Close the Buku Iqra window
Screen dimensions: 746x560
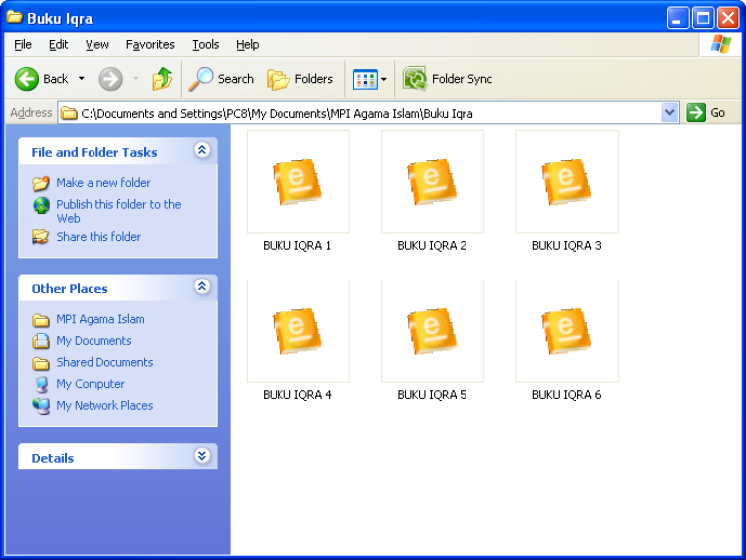tap(728, 18)
